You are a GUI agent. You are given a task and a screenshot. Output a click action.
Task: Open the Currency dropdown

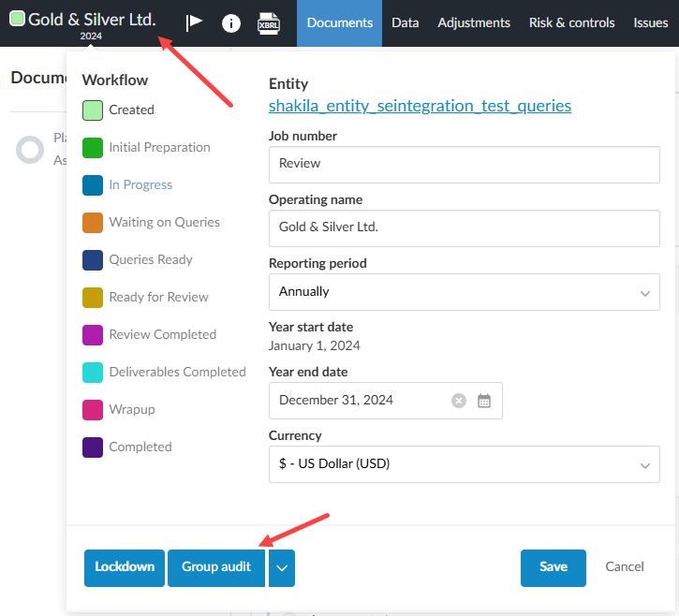click(464, 464)
